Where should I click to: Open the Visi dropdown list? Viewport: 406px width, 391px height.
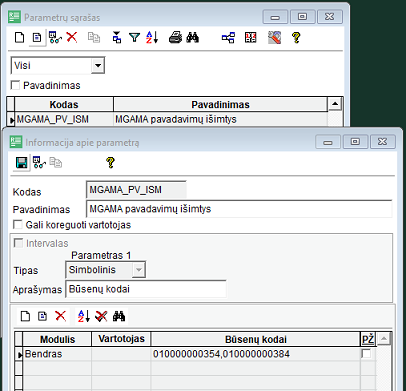click(x=98, y=65)
